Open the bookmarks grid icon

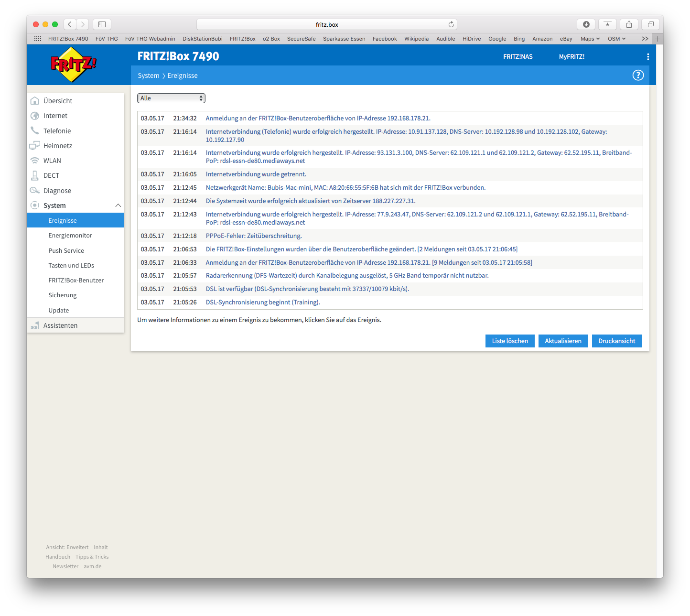38,39
